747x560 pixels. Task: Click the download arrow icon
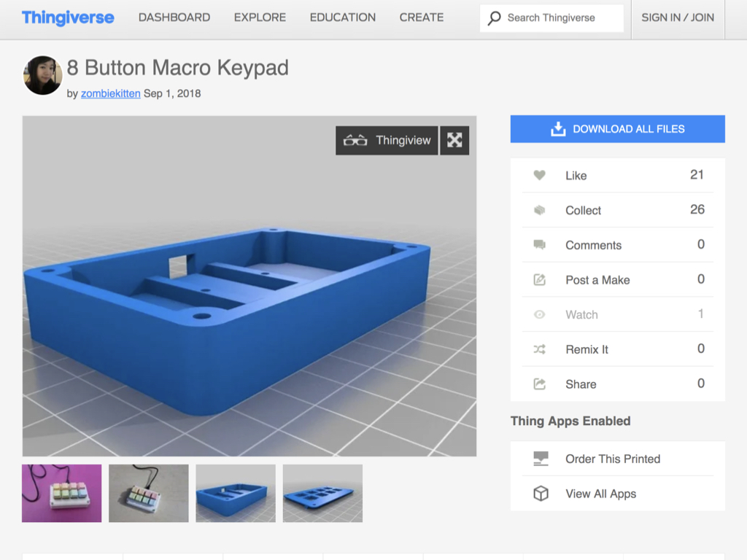(x=558, y=129)
